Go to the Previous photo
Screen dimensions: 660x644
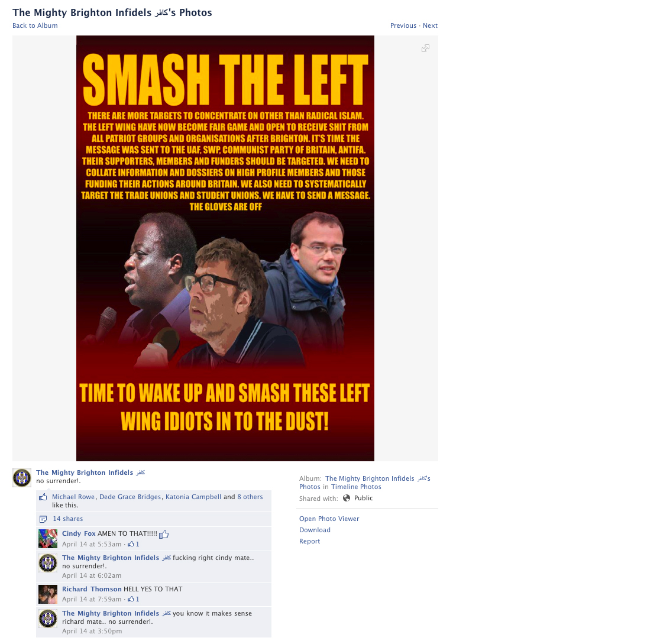pyautogui.click(x=403, y=25)
